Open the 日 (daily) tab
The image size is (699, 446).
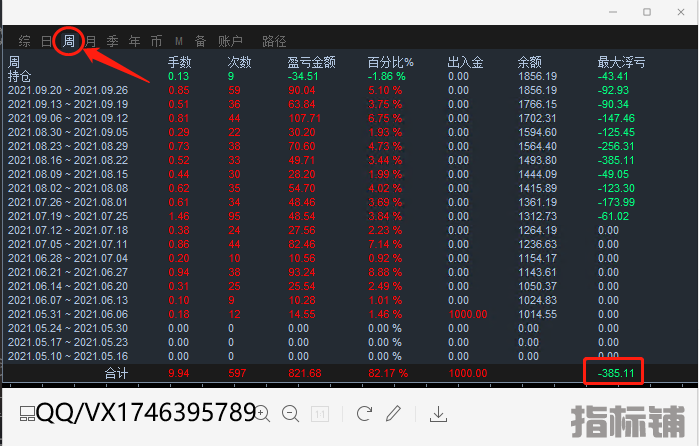(x=47, y=41)
